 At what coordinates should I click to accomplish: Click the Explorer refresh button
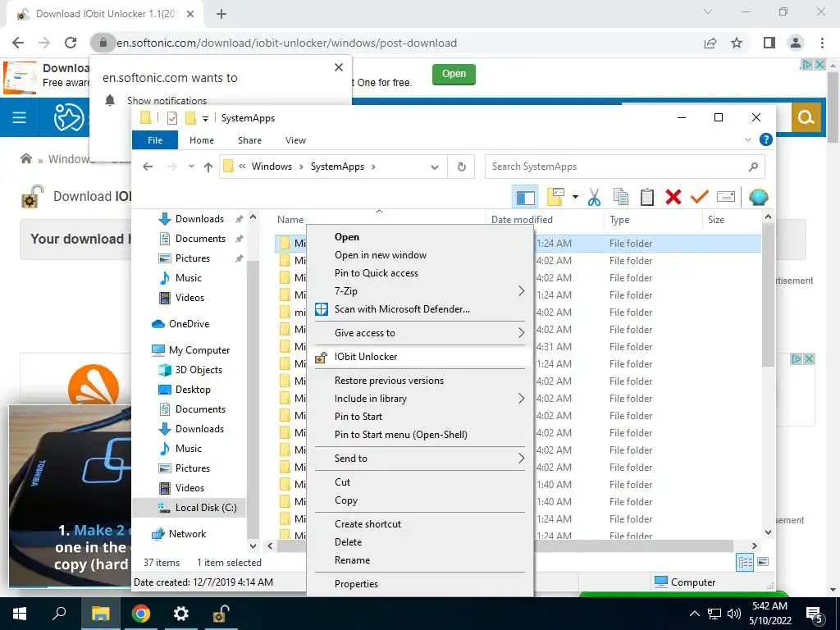point(461,167)
